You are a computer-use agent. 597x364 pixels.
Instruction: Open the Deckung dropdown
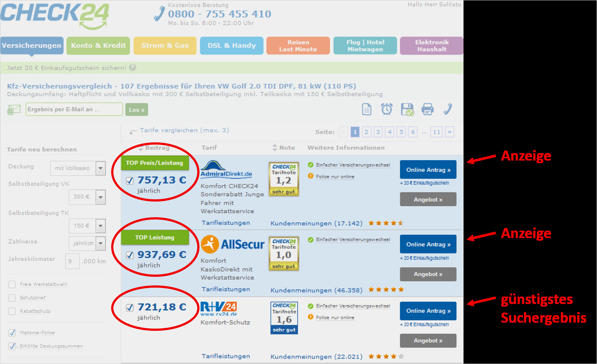pos(78,168)
